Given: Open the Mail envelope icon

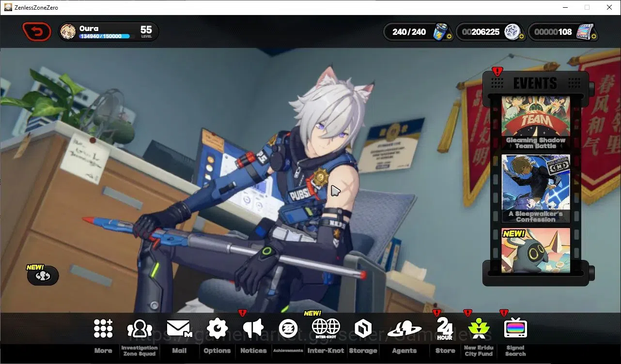Looking at the screenshot, I should tap(179, 329).
